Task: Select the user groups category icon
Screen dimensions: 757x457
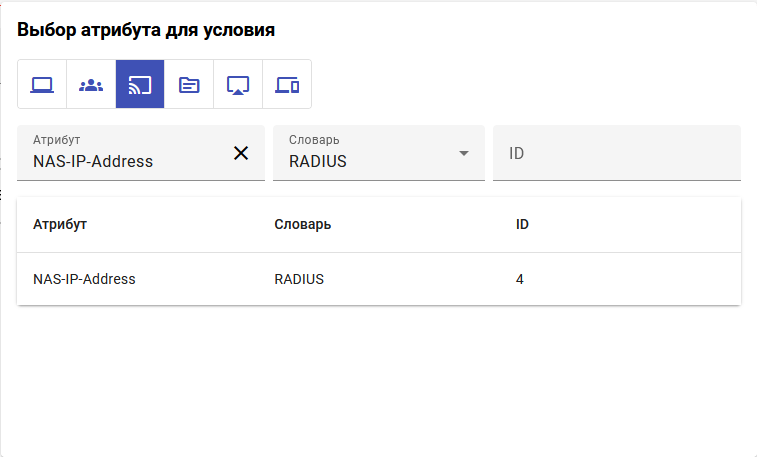Action: [x=91, y=85]
